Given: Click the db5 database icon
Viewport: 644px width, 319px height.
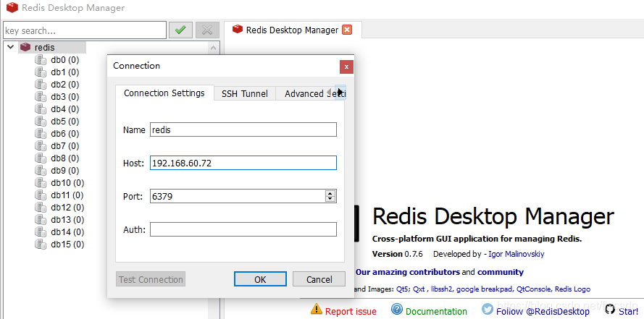Looking at the screenshot, I should [41, 122].
